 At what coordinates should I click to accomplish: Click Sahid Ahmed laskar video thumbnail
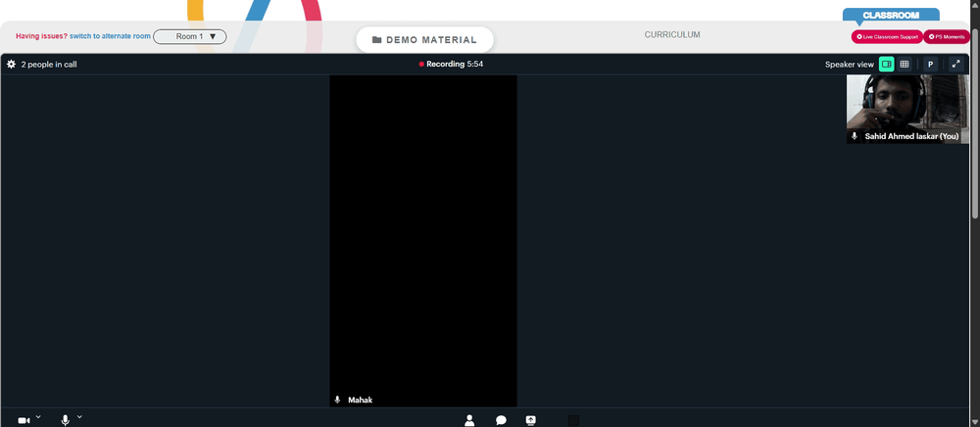point(907,109)
